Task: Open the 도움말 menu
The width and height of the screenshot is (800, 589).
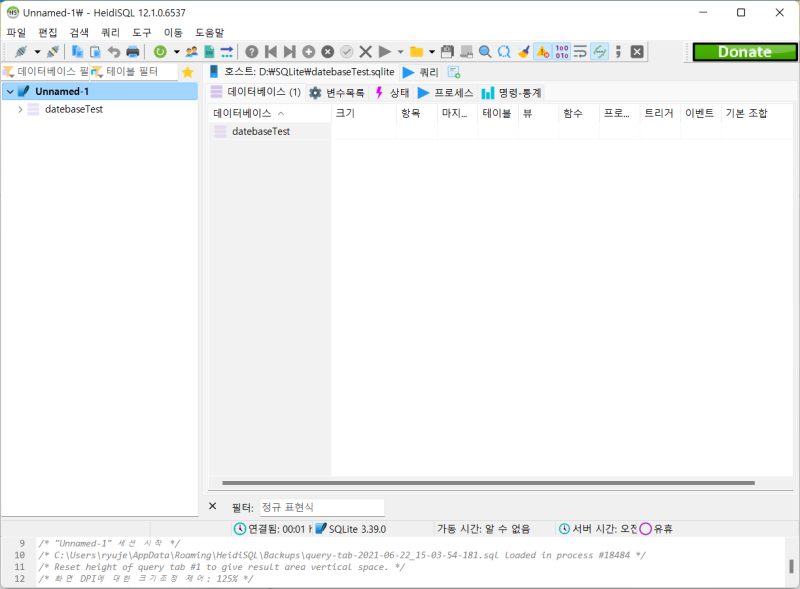Action: point(210,32)
